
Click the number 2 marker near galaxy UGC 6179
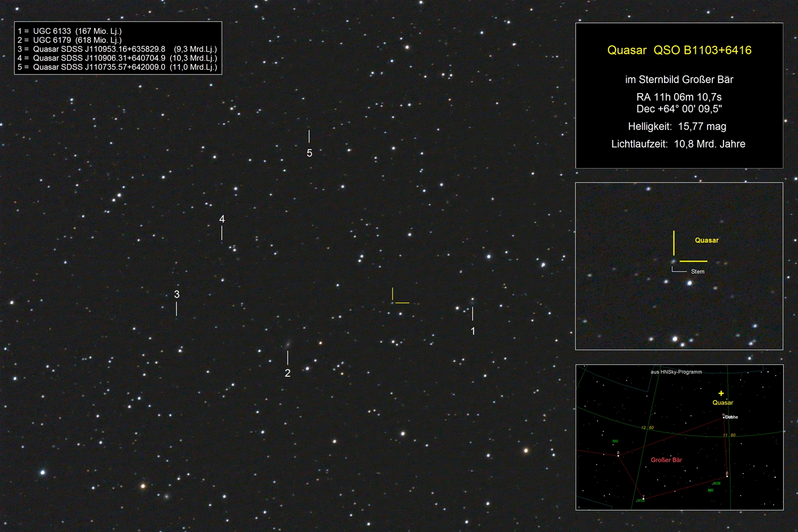click(288, 373)
